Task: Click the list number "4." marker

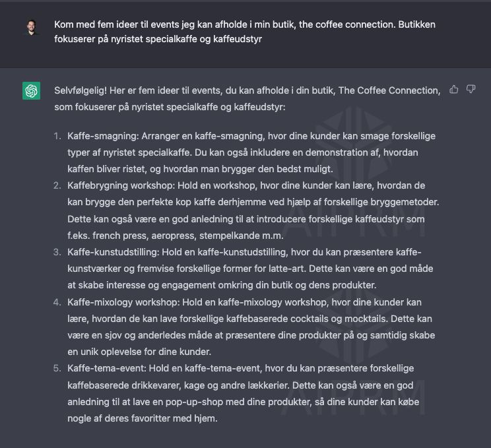Action: (57, 302)
